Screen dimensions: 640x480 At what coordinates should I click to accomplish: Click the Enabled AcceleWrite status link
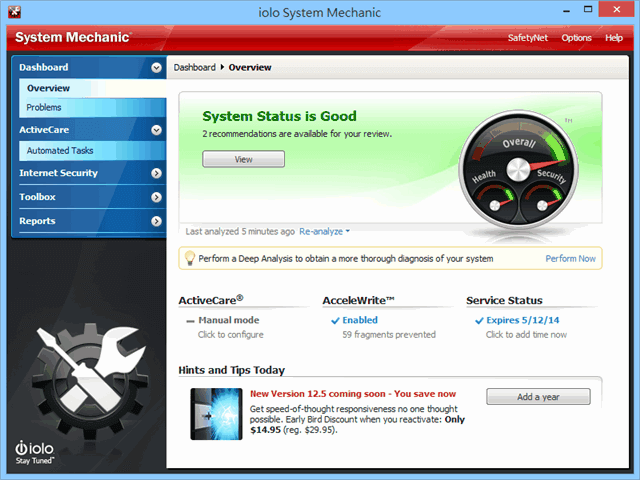pos(360,320)
